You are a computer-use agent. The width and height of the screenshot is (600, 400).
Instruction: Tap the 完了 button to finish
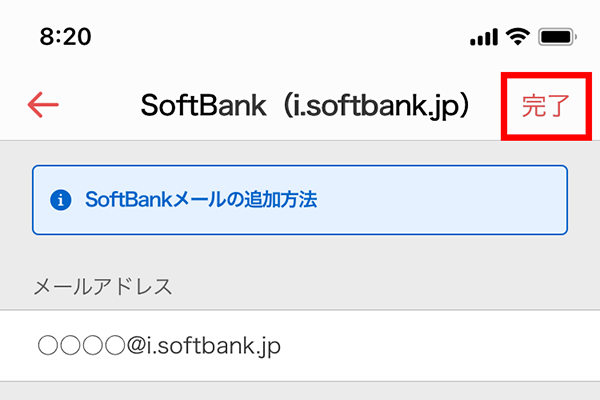tap(546, 106)
